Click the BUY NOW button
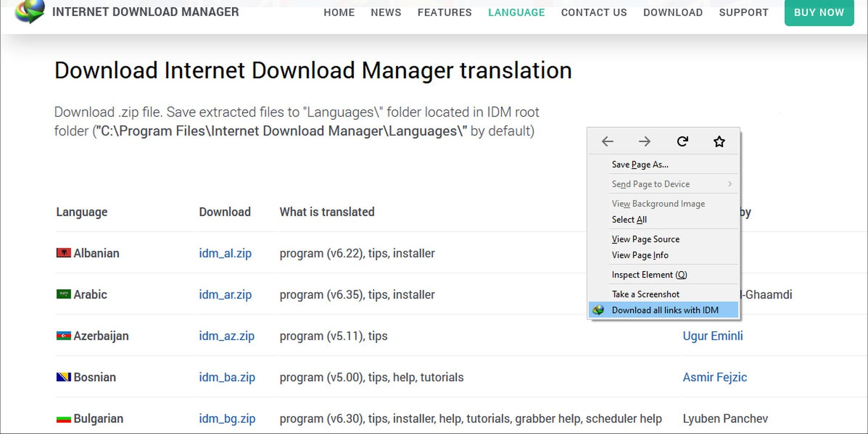The height and width of the screenshot is (434, 868). tap(819, 13)
